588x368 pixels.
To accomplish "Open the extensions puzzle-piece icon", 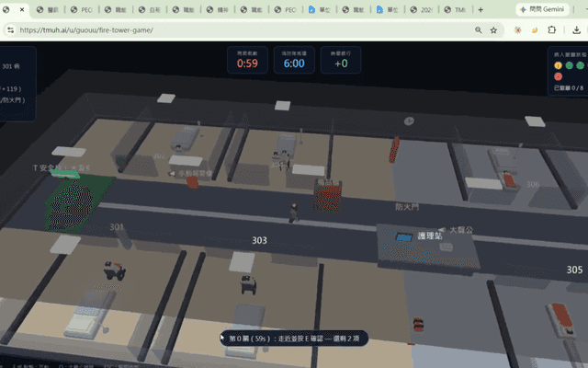I will pos(551,30).
